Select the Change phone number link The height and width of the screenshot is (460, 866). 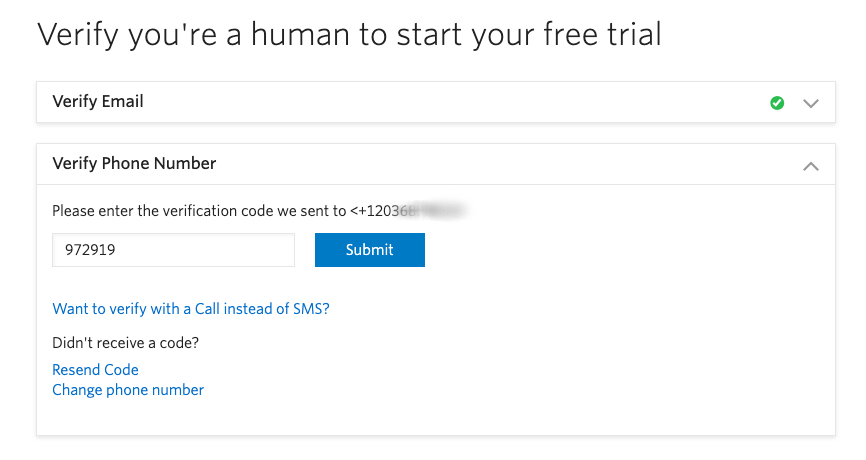pos(128,390)
